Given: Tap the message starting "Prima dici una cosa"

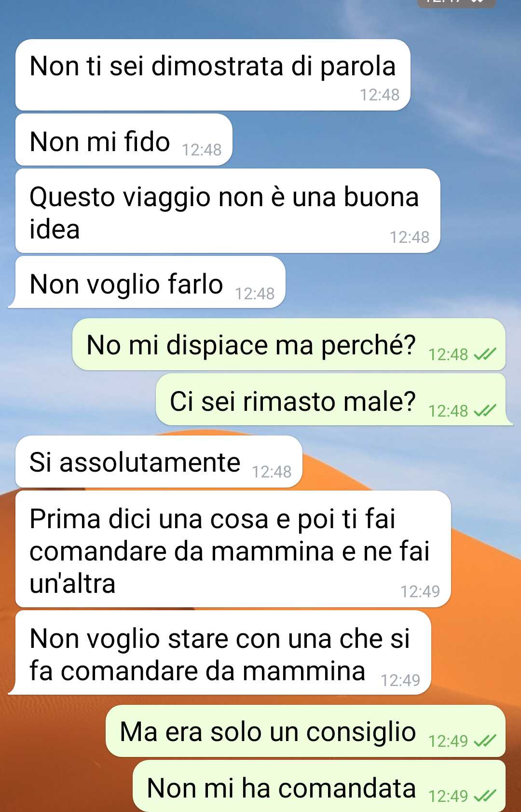Looking at the screenshot, I should click(233, 549).
